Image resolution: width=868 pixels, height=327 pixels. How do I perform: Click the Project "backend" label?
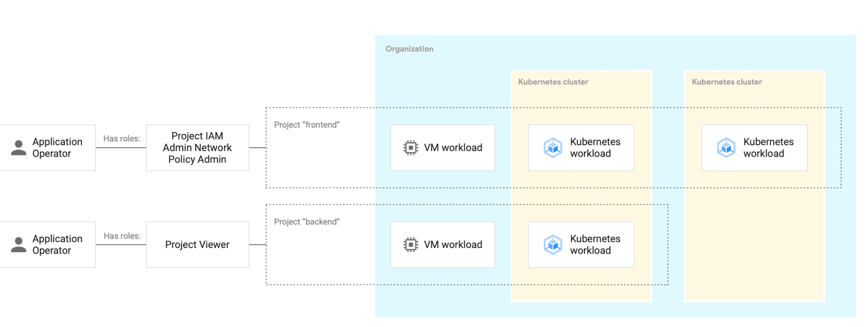click(x=307, y=222)
